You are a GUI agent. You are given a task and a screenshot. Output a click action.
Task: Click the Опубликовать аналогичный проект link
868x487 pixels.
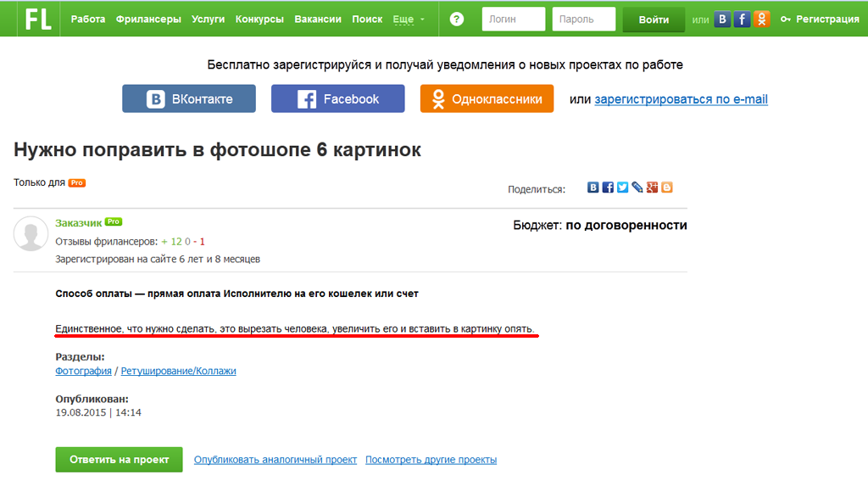click(275, 460)
